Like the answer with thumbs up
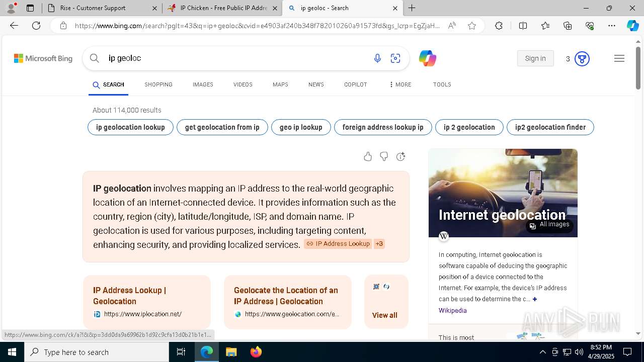This screenshot has height=362, width=644. [x=368, y=156]
